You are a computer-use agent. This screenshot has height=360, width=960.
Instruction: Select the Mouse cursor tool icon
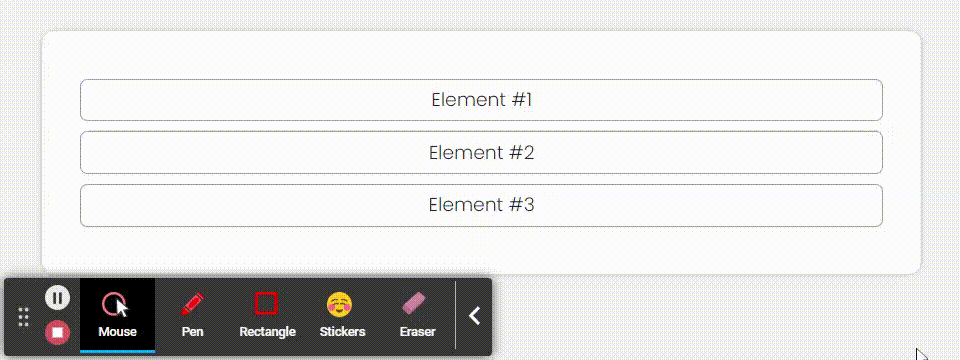[x=116, y=304]
